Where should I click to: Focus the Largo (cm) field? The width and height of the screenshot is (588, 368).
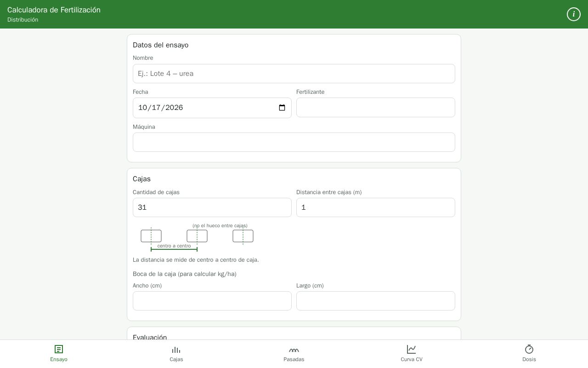(x=376, y=301)
